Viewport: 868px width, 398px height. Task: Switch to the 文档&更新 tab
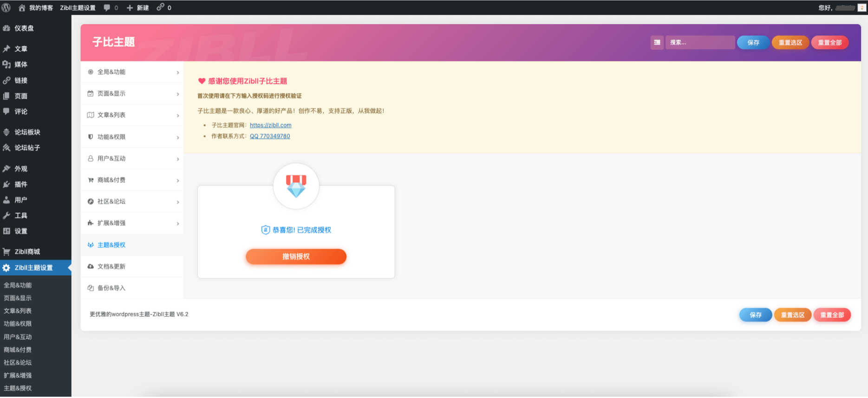pyautogui.click(x=111, y=267)
